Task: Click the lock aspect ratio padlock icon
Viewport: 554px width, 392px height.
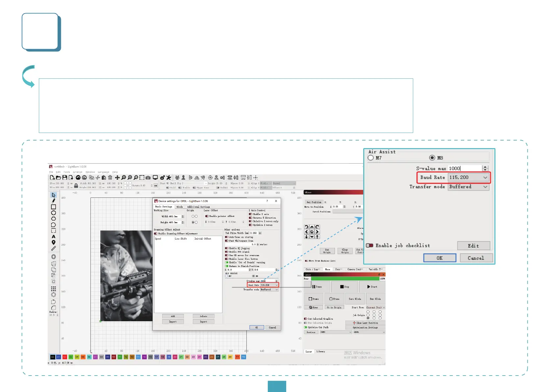Action: (x=76, y=186)
